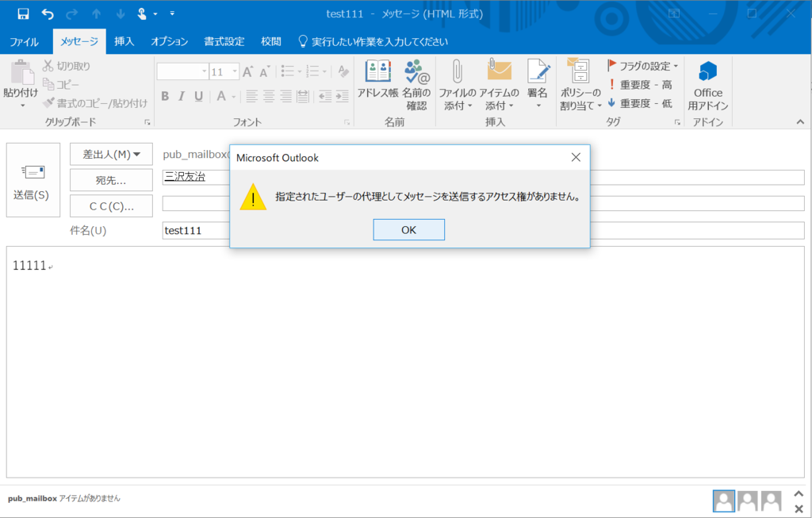812x518 pixels.
Task: Open the ファイル menu
Action: coord(25,41)
